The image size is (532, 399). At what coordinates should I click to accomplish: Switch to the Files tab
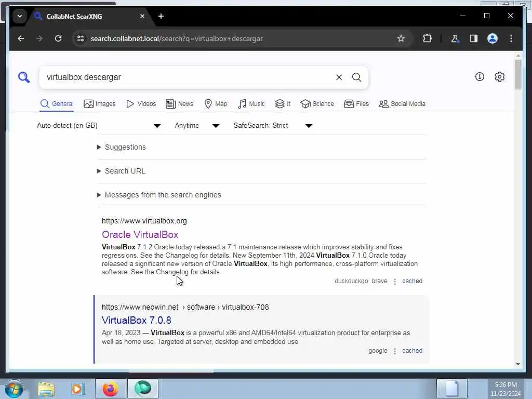coord(356,104)
